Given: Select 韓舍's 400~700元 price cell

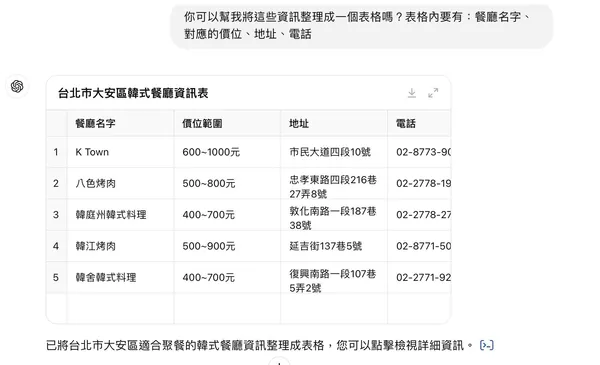Looking at the screenshot, I should pos(227,277).
